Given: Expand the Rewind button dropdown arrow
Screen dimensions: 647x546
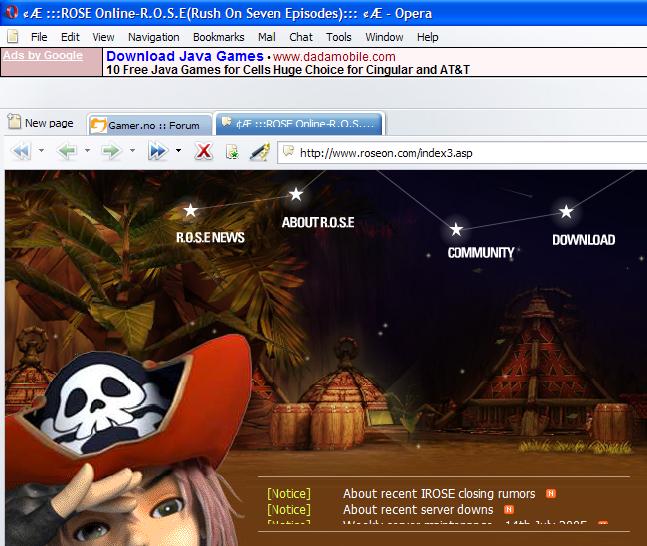Looking at the screenshot, I should 41,150.
